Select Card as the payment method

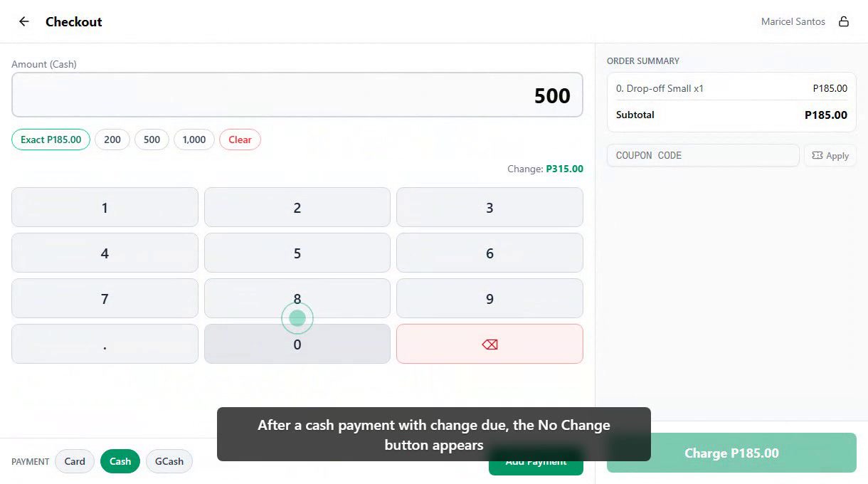[x=74, y=461]
